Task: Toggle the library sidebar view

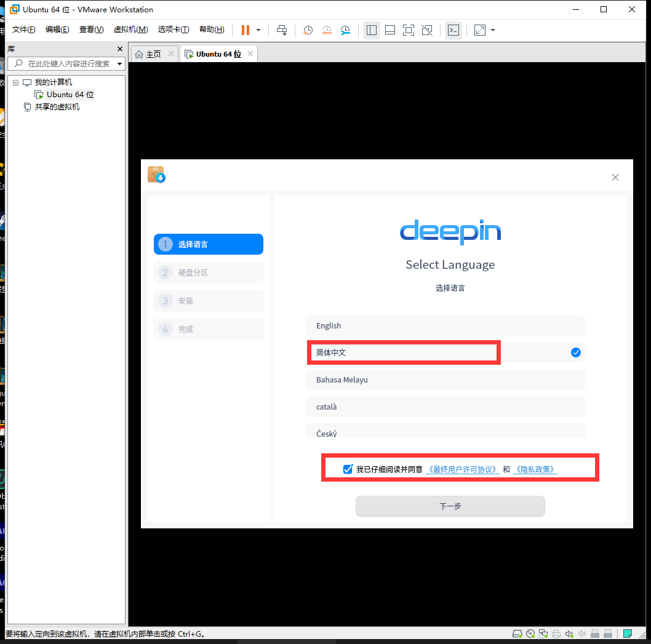Action: pos(372,30)
